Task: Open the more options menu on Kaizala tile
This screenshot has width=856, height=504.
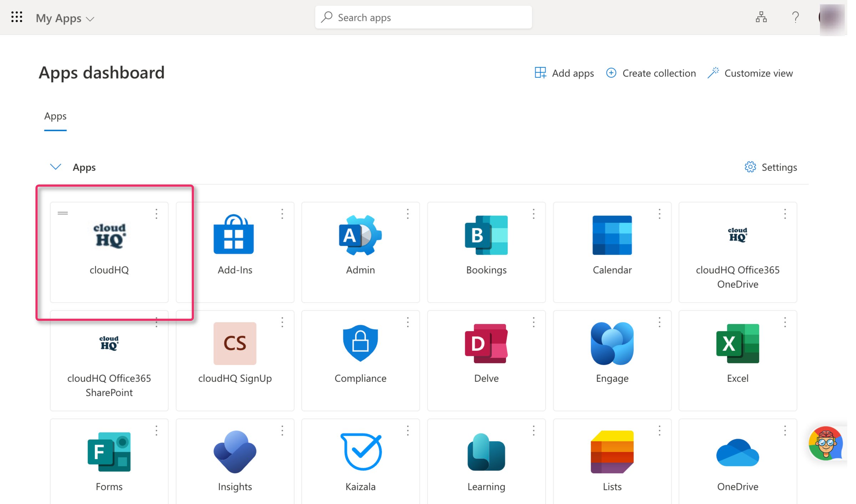Action: click(408, 431)
